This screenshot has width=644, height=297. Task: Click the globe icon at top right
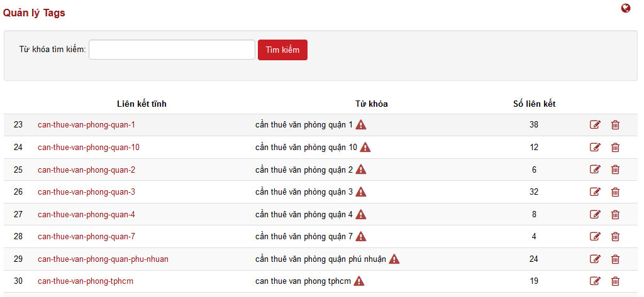626,8
